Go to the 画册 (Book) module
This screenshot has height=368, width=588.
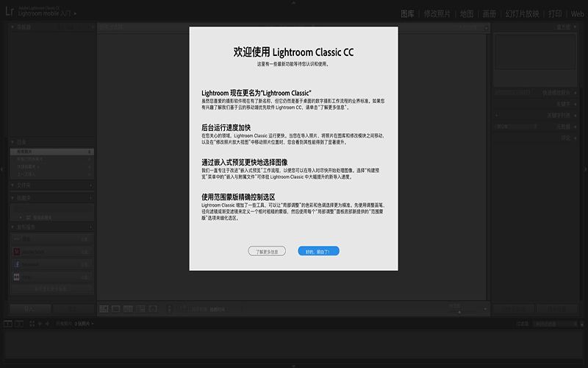[489, 14]
